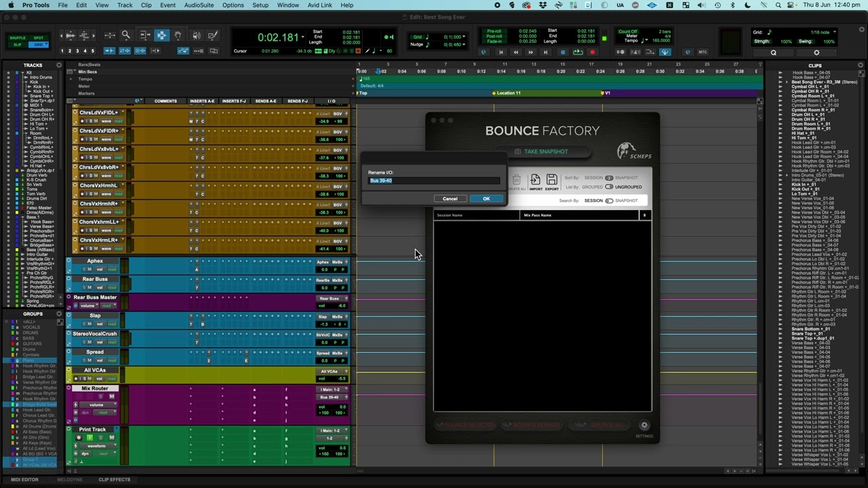Toggle List By Grouped/Ungrouped switch

coord(609,187)
